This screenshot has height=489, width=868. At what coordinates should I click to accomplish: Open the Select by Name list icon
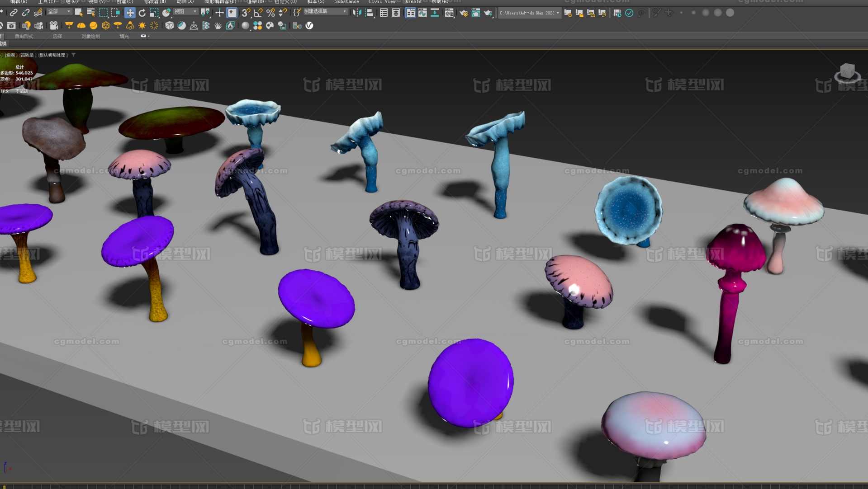[91, 13]
